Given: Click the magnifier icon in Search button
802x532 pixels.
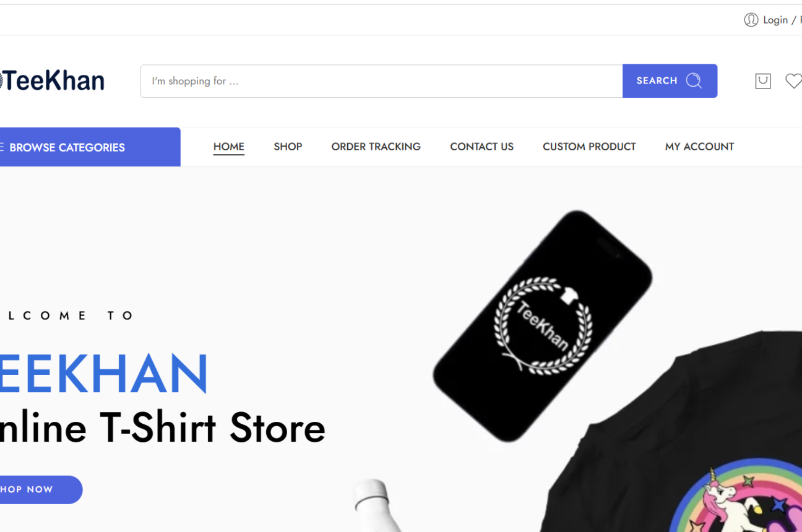Looking at the screenshot, I should pos(694,80).
